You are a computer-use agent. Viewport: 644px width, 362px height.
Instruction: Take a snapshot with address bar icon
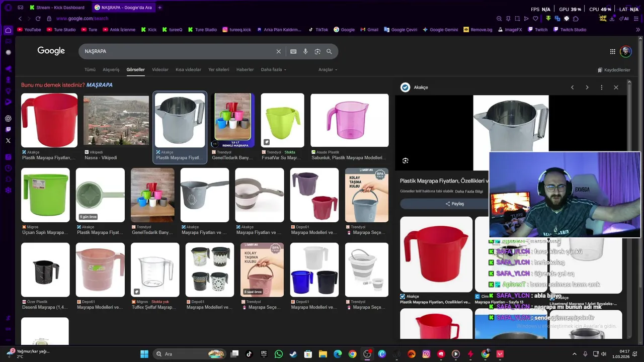pyautogui.click(x=517, y=19)
